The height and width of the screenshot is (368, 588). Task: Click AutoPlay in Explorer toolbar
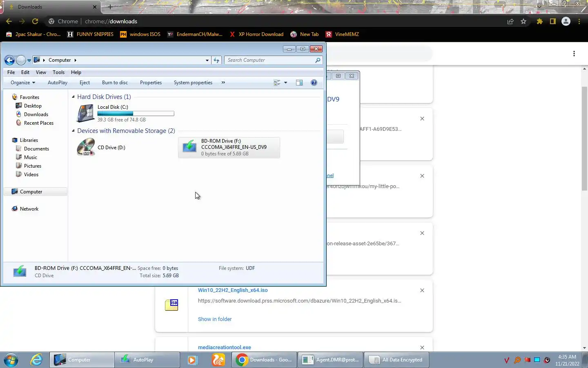tap(58, 83)
